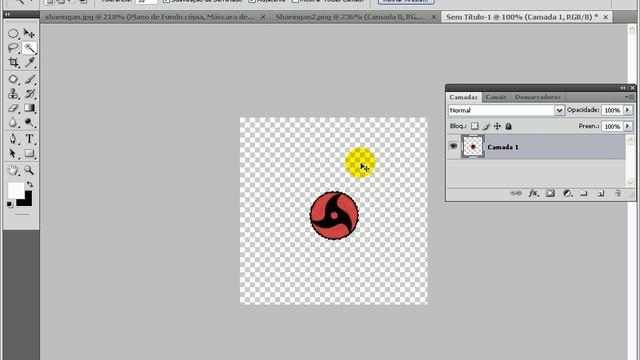640x360 pixels.
Task: Switch to the Camadas tab
Action: click(x=463, y=97)
